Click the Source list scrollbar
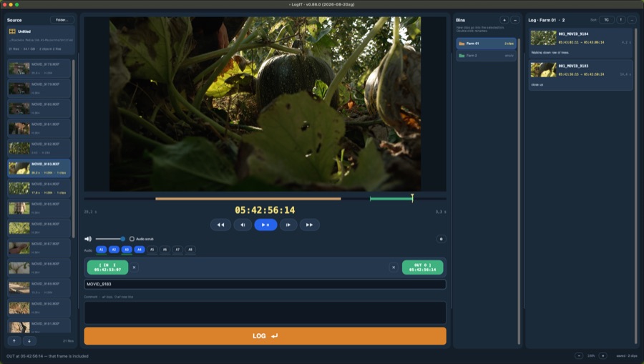Image resolution: width=644 pixels, height=364 pixels. [74, 149]
